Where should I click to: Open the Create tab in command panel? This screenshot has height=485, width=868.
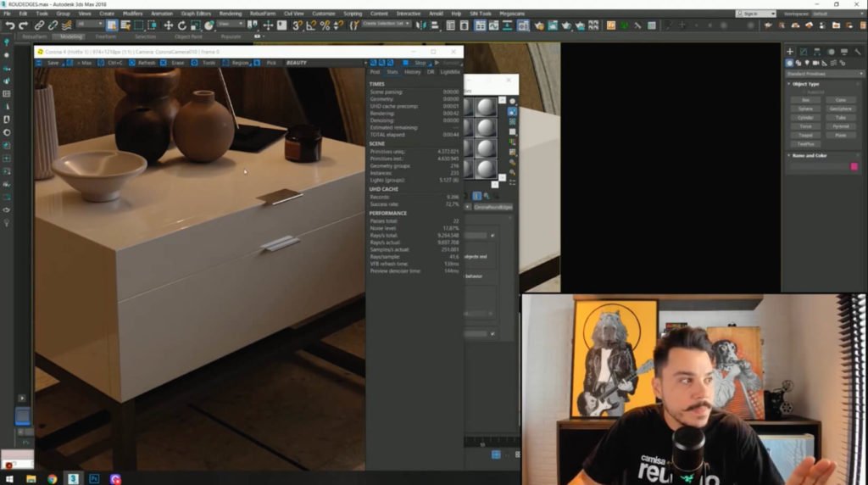790,52
